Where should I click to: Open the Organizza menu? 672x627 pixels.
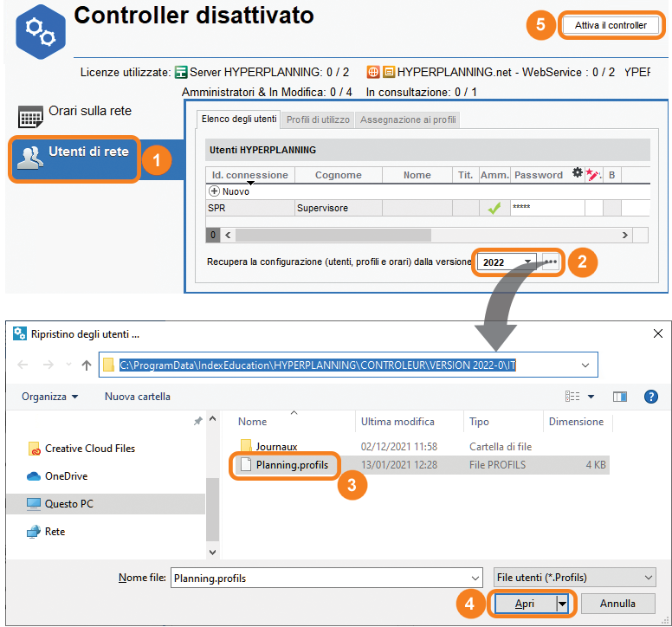point(49,397)
